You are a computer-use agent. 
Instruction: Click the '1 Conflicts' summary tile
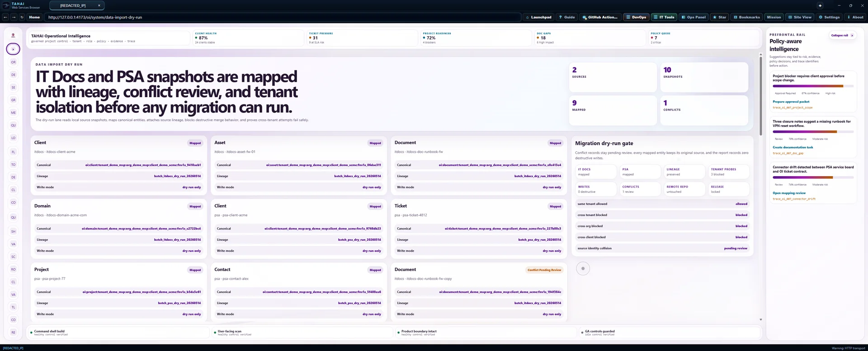[x=704, y=110]
